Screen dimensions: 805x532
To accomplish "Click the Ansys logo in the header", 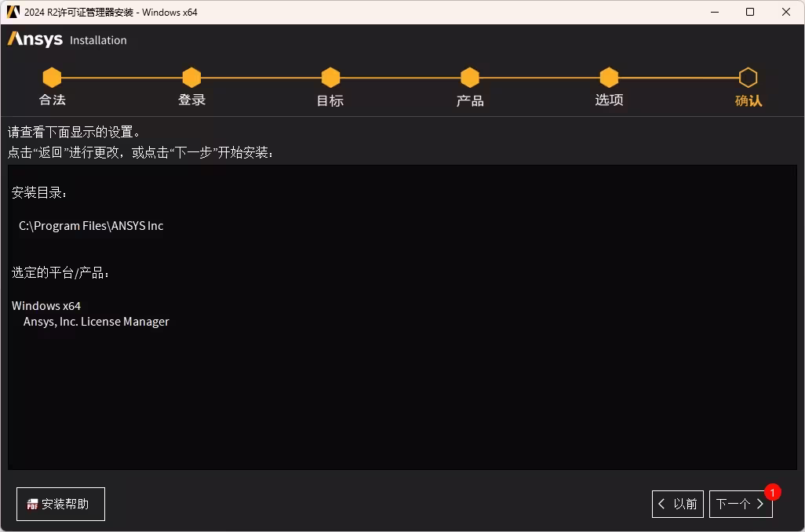I will pos(35,39).
